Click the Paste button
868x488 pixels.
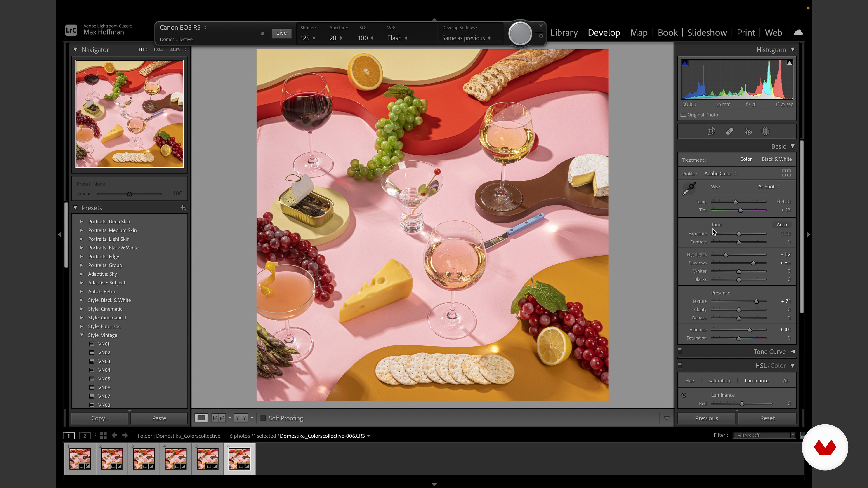[159, 418]
